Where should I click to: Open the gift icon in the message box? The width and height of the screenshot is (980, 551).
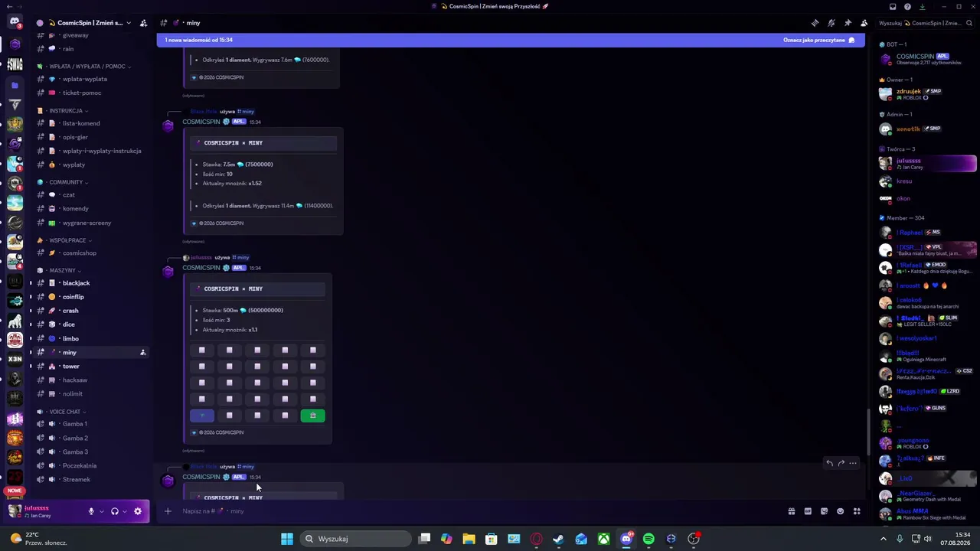pos(792,511)
